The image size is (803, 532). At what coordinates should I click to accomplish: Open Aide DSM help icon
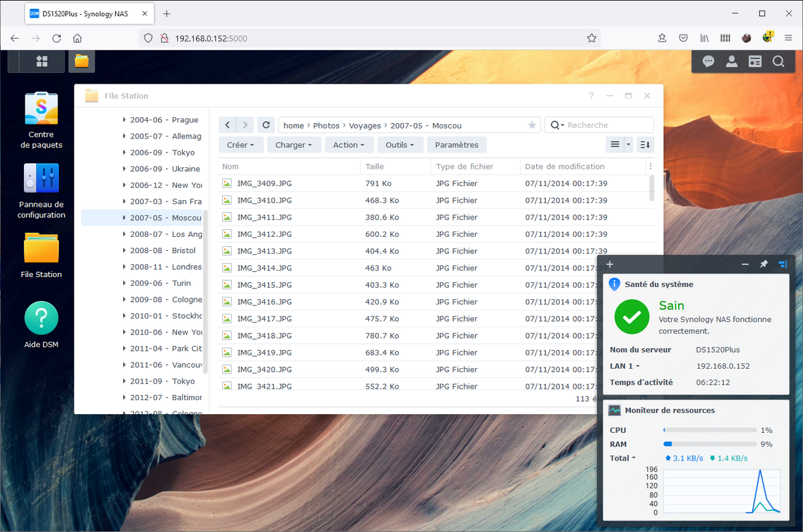click(41, 325)
